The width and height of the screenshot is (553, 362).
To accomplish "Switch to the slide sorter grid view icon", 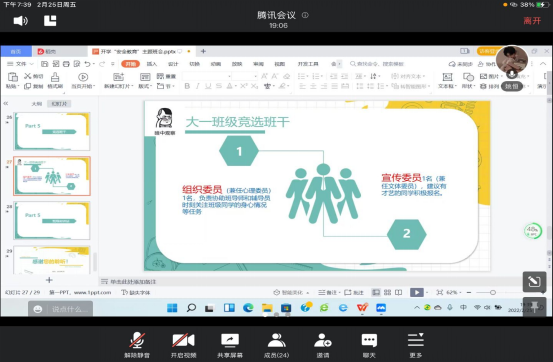I will pyautogui.click(x=387, y=292).
